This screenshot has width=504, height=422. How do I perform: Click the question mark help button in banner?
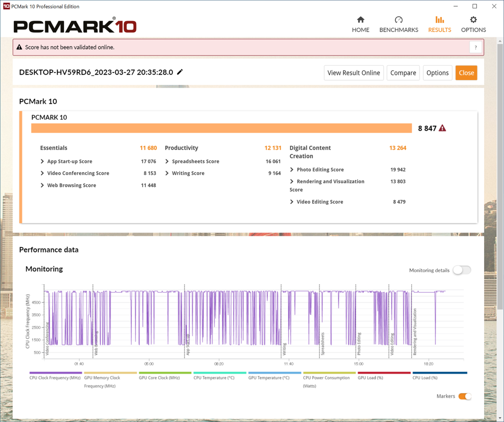475,47
